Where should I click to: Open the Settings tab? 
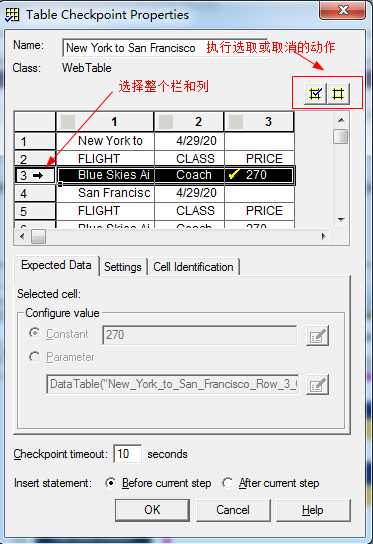pyautogui.click(x=122, y=267)
